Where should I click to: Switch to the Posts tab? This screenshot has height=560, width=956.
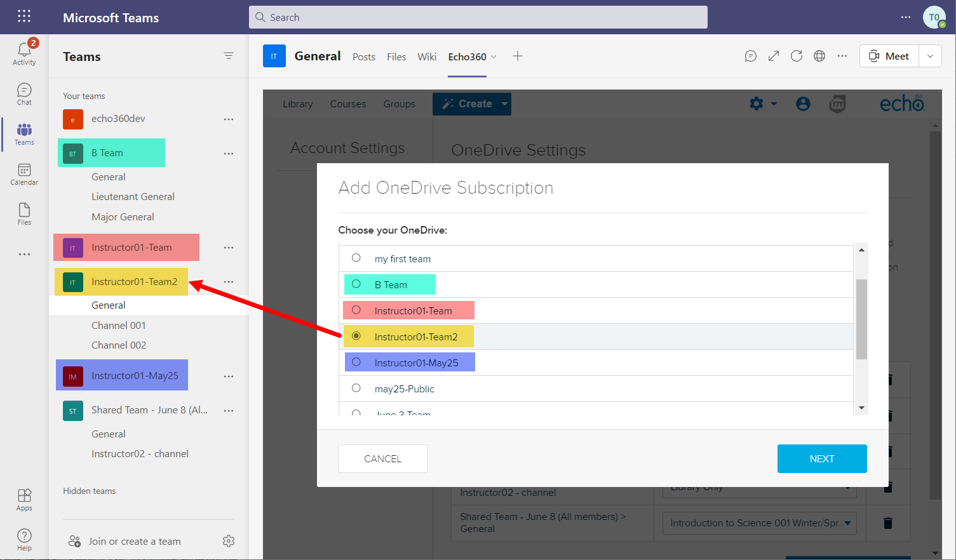364,57
